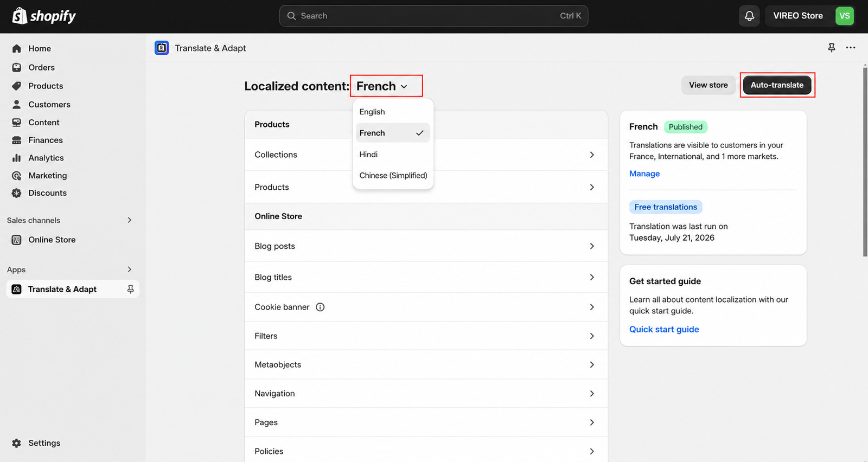Viewport: 868px width, 462px height.
Task: Select French in language dropdown
Action: (x=393, y=133)
